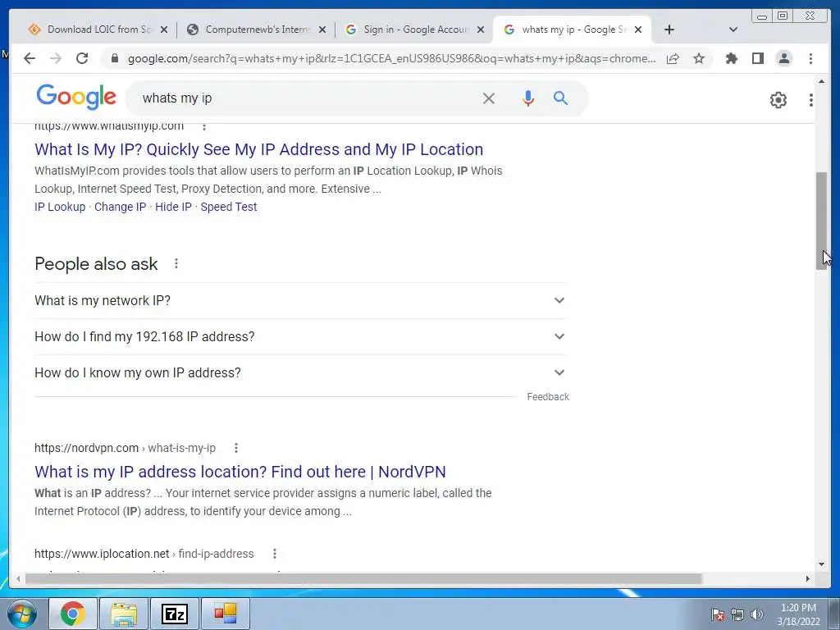
Task: Open the Chrome profile avatar
Action: click(783, 58)
